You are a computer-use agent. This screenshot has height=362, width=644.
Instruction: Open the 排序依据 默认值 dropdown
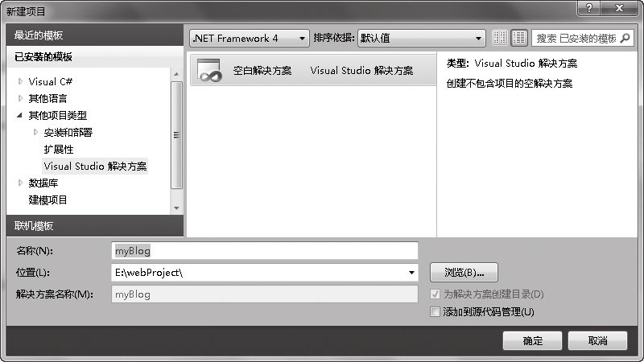[x=421, y=38]
